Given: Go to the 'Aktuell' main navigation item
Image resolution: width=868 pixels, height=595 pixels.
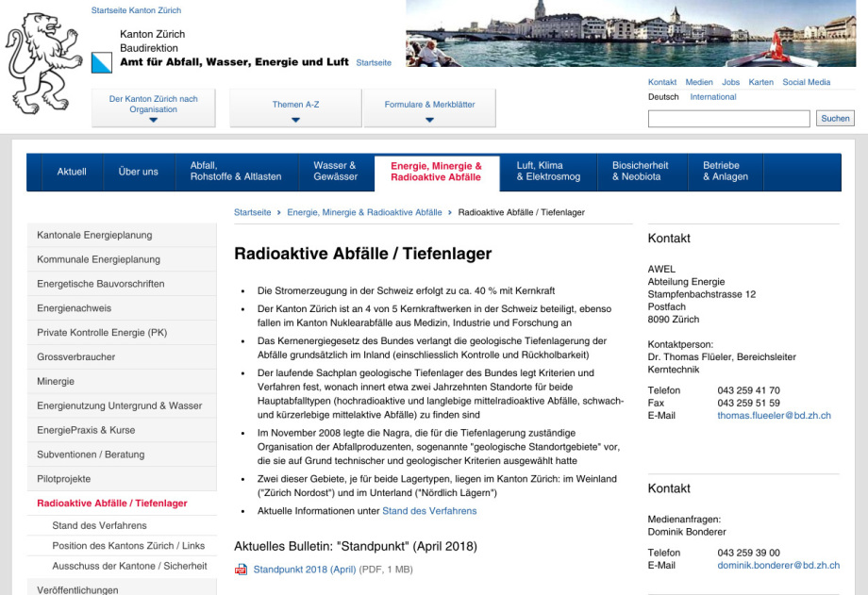Looking at the screenshot, I should [x=72, y=172].
